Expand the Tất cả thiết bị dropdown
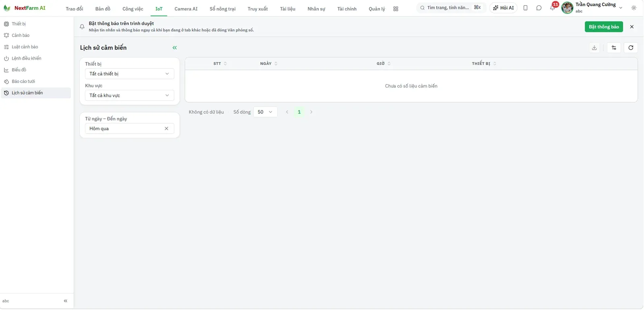 [x=130, y=74]
